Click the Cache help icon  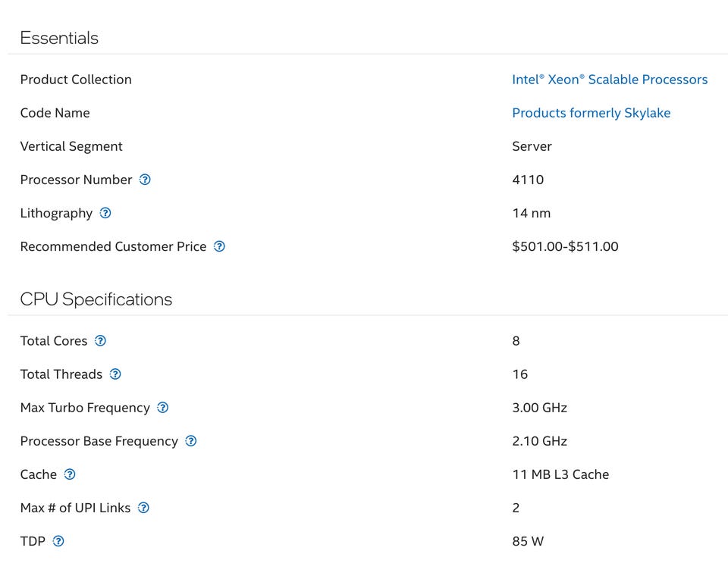(70, 474)
